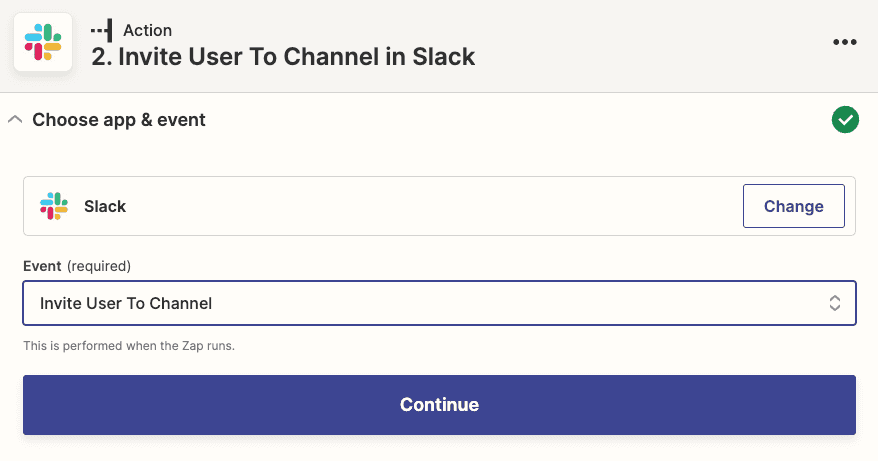
Task: Click the Action label above the step title
Action: click(147, 30)
